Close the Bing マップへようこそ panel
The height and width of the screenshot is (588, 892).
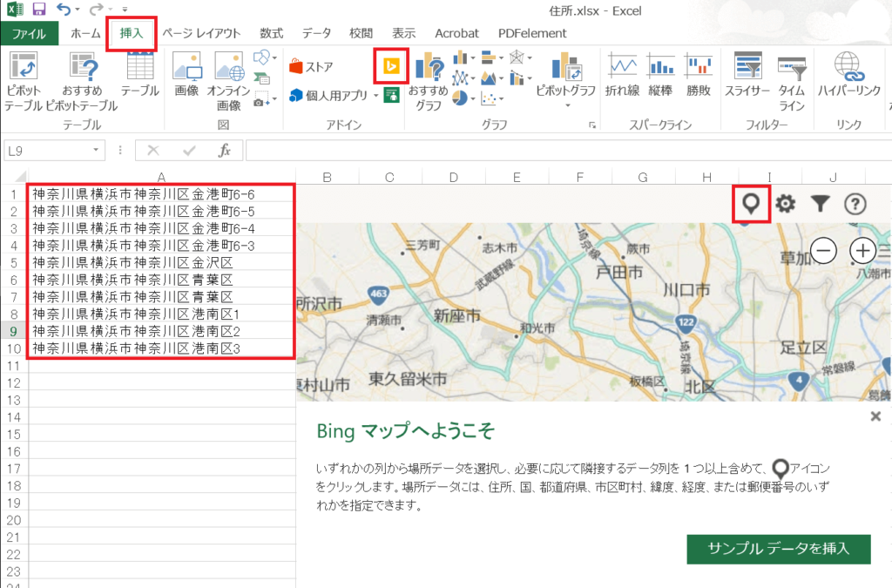coord(875,416)
